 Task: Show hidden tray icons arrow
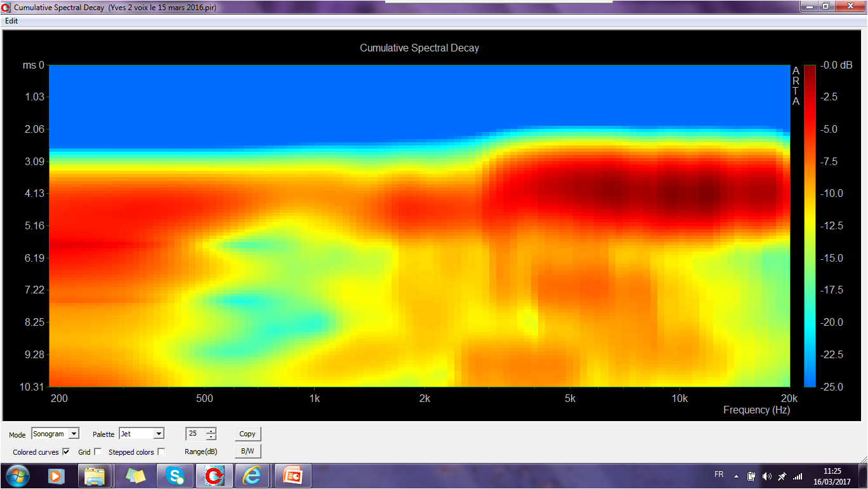pos(737,476)
